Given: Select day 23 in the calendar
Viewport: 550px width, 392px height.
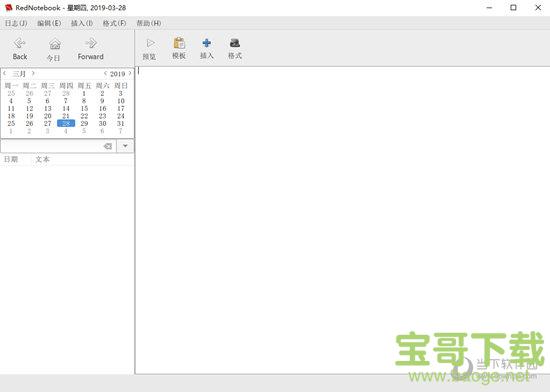Looking at the screenshot, I should pos(102,116).
